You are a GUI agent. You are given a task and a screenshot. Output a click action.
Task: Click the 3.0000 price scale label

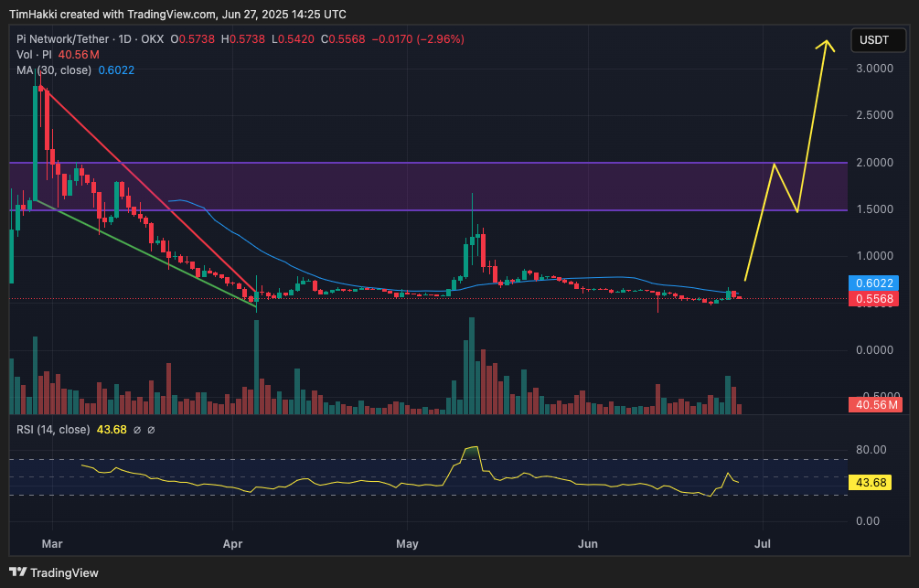(874, 69)
